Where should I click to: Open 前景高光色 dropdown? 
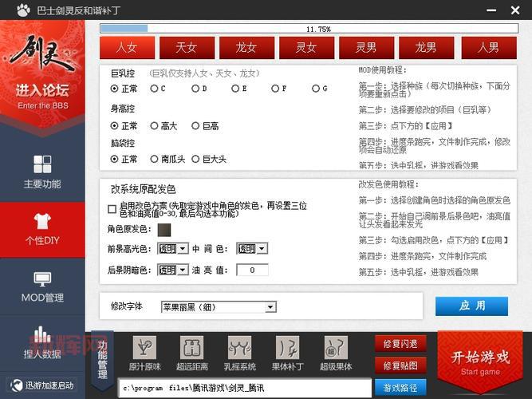[x=173, y=248]
